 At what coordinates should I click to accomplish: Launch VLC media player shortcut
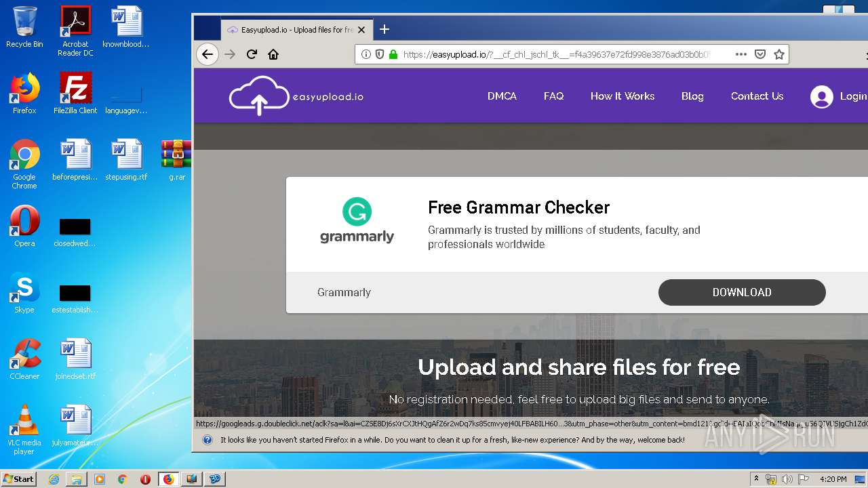pyautogui.click(x=24, y=430)
